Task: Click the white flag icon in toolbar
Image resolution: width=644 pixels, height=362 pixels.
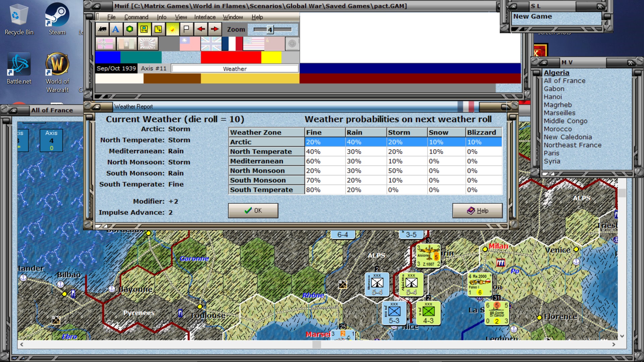Action: pyautogui.click(x=186, y=29)
